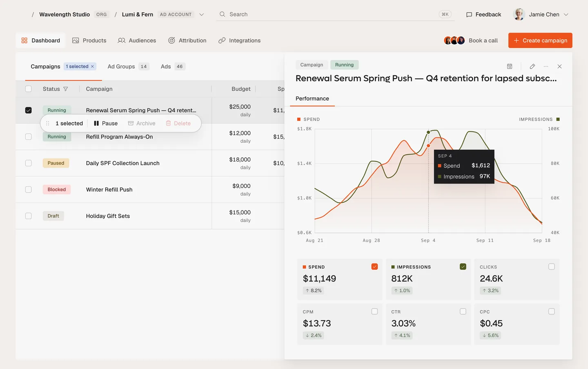Click the Wavelength Studio org breadcrumb

coord(65,14)
